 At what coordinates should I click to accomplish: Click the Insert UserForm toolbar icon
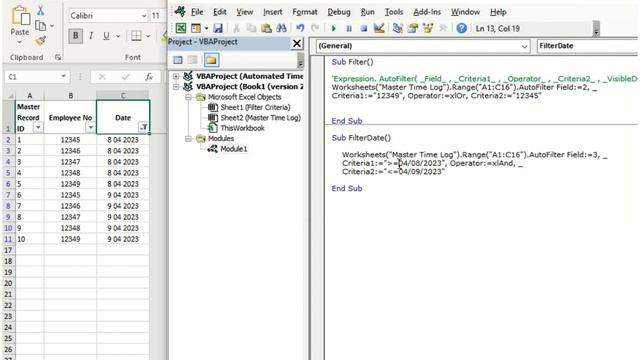click(196, 28)
